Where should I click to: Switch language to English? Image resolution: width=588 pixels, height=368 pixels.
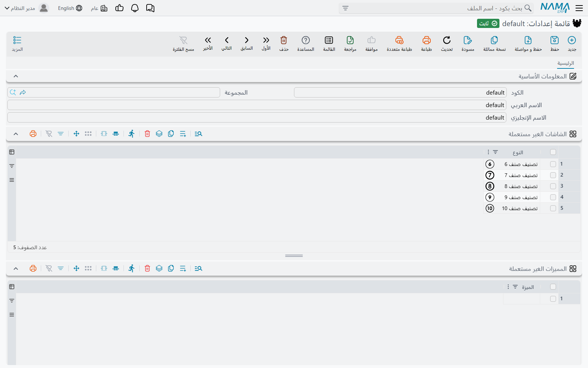(x=70, y=8)
